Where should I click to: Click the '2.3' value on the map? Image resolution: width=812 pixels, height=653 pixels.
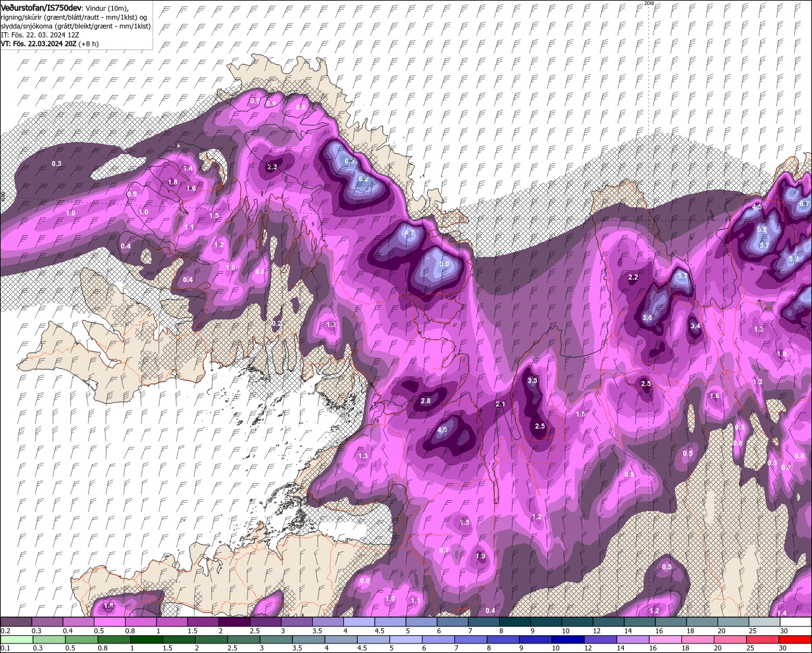(272, 167)
